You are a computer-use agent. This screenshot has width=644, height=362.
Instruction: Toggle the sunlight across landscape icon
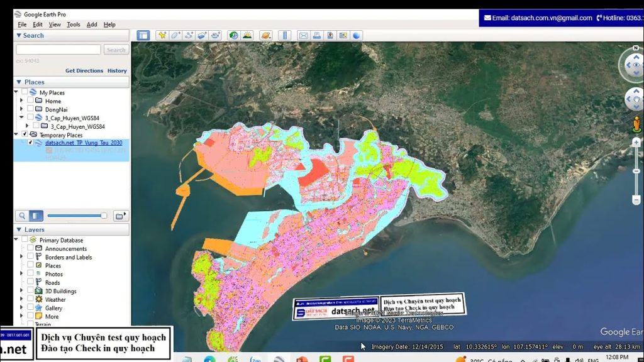(247, 36)
